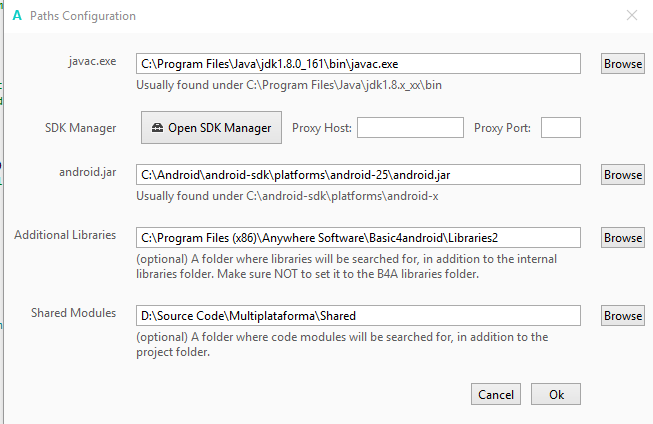Browse for Shared Modules folder
Screen dimensions: 653x424
pyautogui.click(x=622, y=316)
